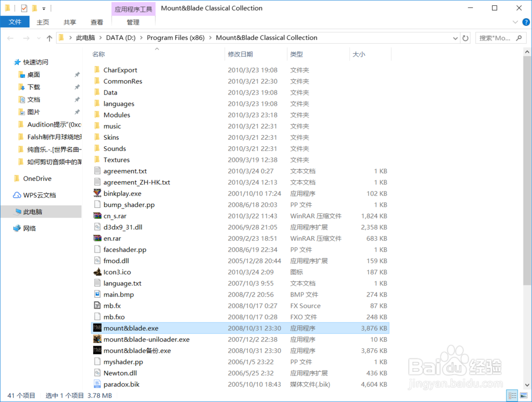The image size is (532, 402).
Task: Select 网络 in navigation pane
Action: pos(29,228)
